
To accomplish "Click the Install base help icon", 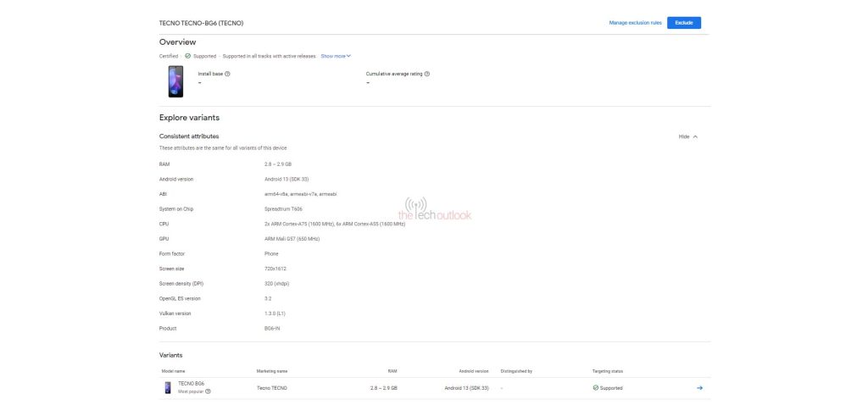I will (x=227, y=74).
